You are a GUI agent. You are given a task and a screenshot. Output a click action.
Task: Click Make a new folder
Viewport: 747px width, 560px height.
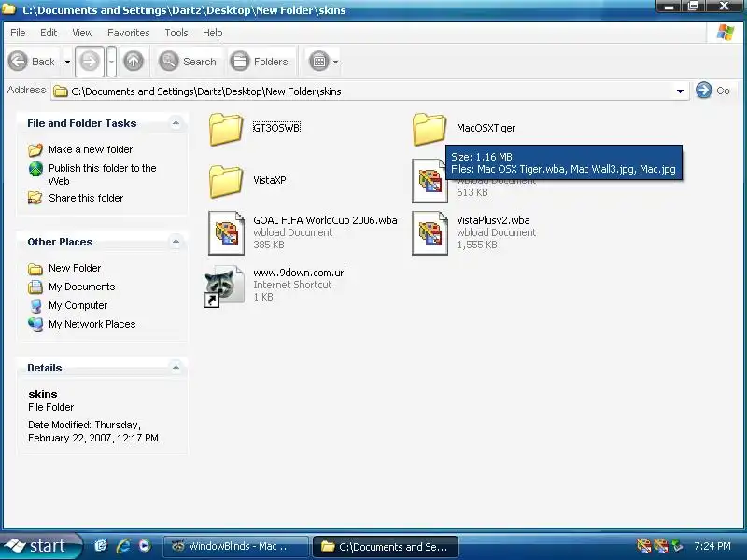(91, 149)
